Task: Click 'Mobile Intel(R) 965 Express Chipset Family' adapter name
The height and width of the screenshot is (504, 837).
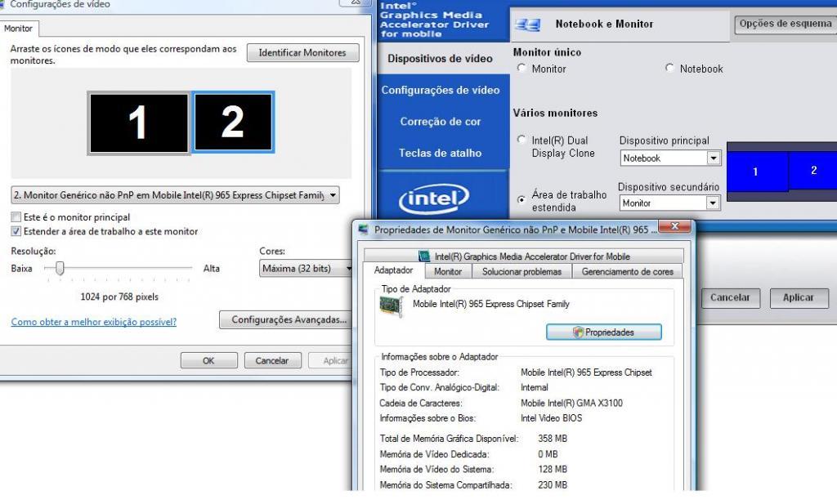Action: click(x=491, y=304)
